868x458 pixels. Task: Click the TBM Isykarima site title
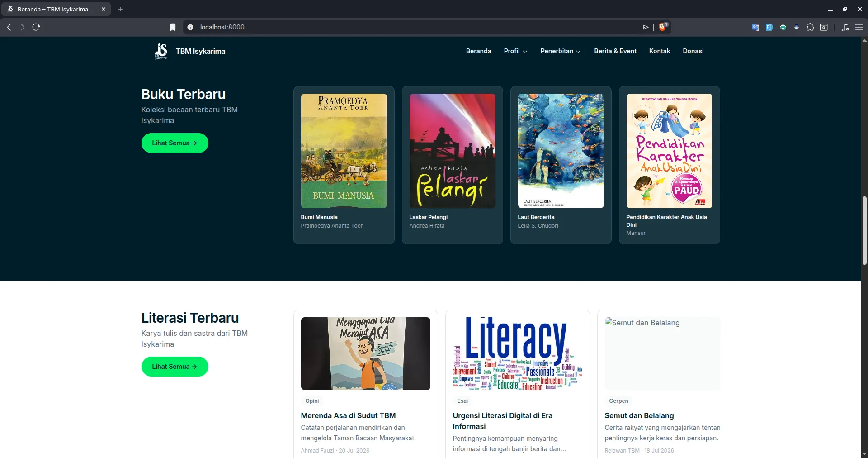200,51
